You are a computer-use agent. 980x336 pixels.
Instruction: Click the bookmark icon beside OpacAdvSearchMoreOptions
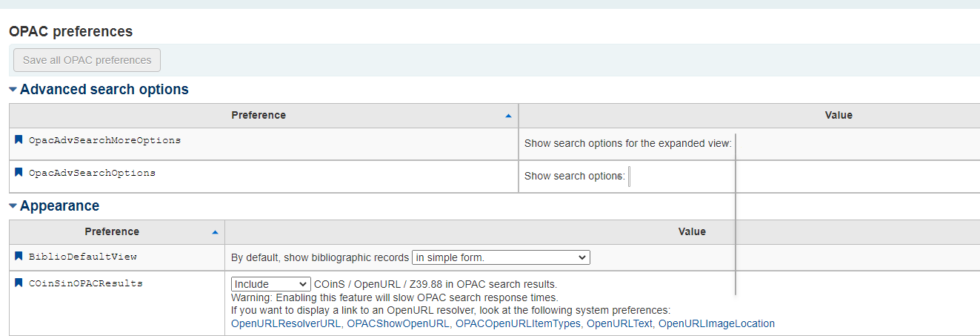pos(19,139)
